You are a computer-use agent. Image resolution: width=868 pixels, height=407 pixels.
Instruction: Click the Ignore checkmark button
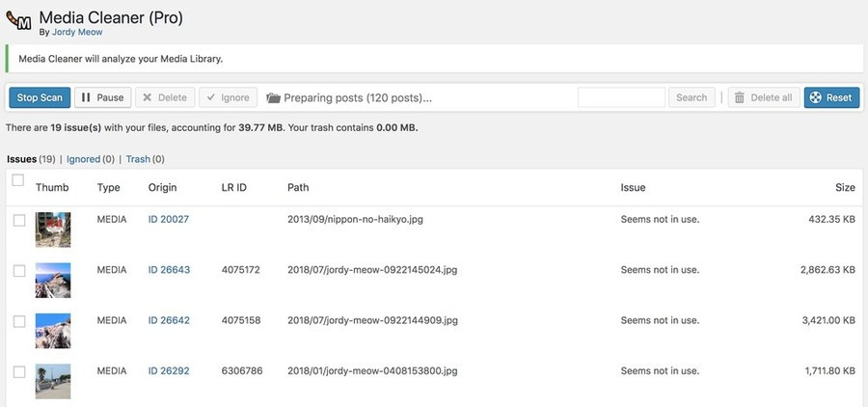click(x=228, y=97)
